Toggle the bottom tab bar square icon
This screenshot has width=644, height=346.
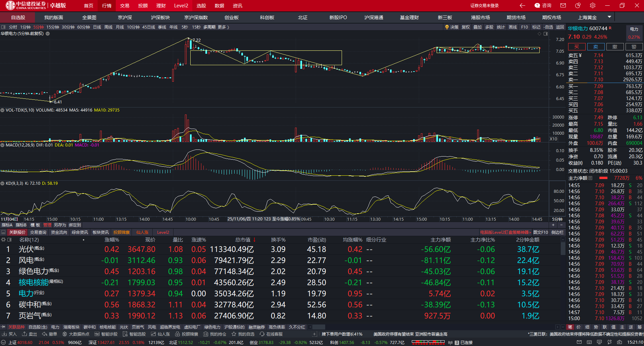click(3, 232)
